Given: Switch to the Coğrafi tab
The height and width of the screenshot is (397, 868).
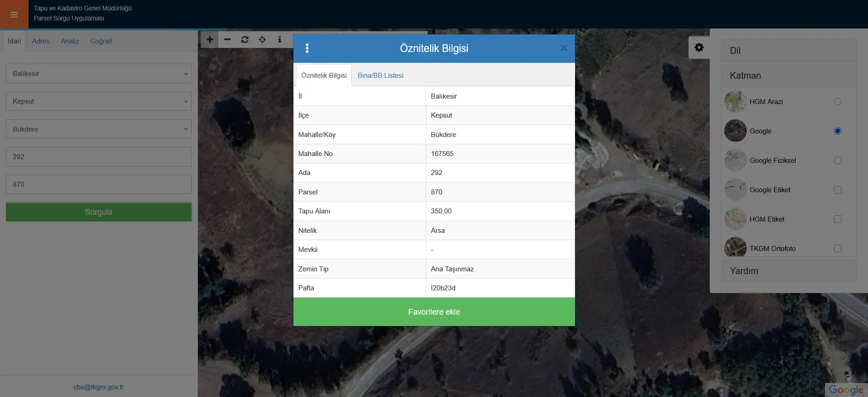Looking at the screenshot, I should [101, 41].
